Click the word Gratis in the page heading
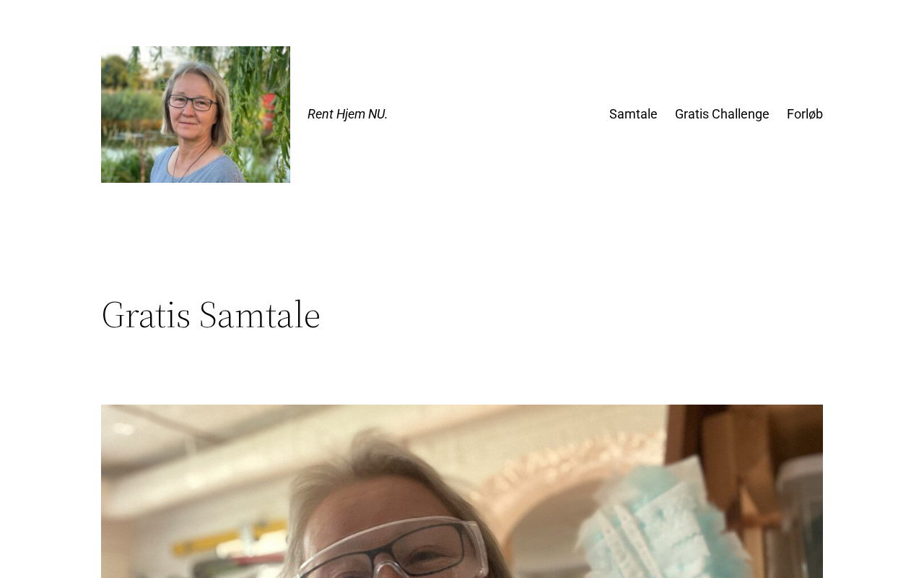This screenshot has height=578, width=924. (x=146, y=314)
